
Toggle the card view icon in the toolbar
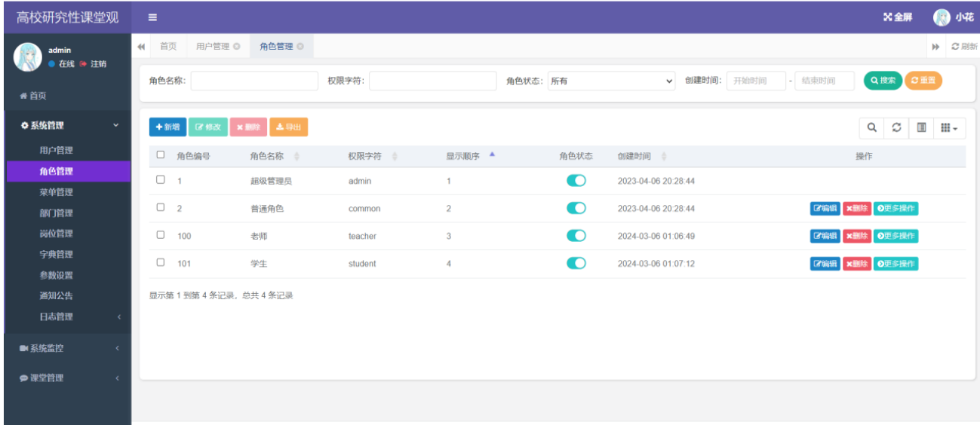(x=921, y=128)
